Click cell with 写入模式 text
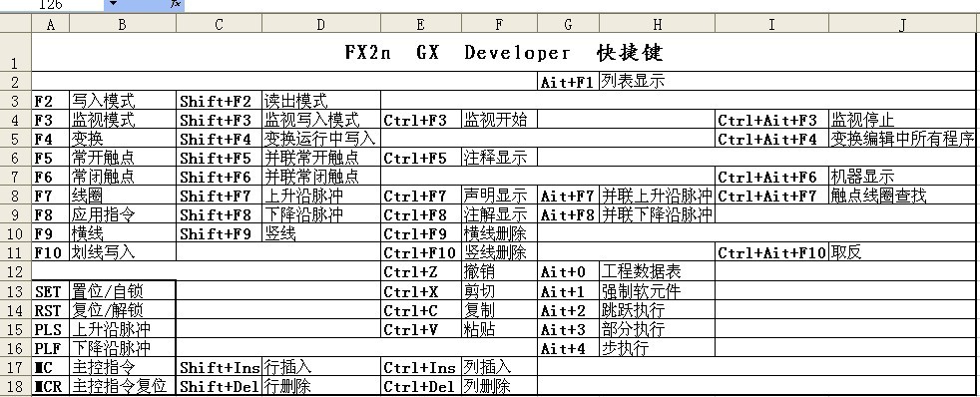Image resolution: width=980 pixels, height=397 pixels. coord(123,101)
